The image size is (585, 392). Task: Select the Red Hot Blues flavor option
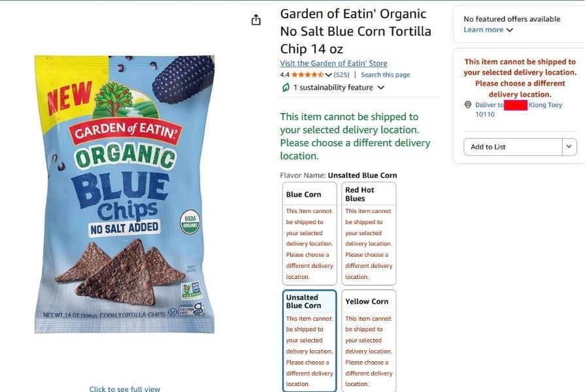click(369, 233)
